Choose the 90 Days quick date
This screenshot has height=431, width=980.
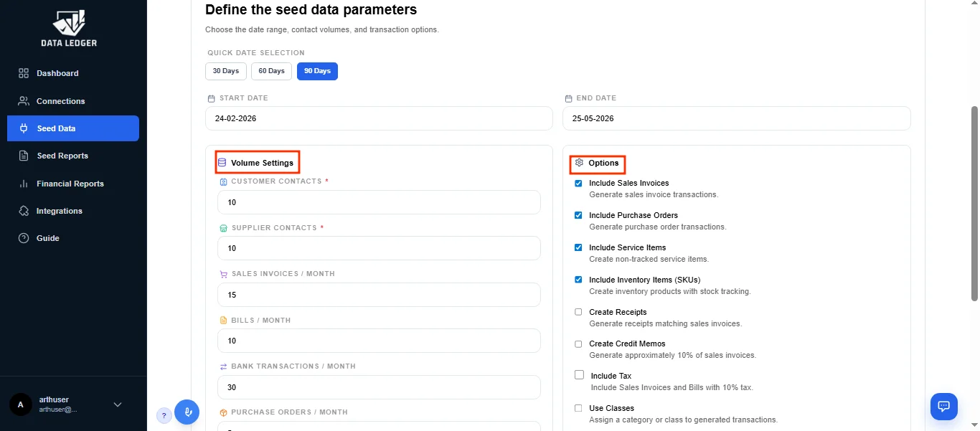click(x=318, y=71)
